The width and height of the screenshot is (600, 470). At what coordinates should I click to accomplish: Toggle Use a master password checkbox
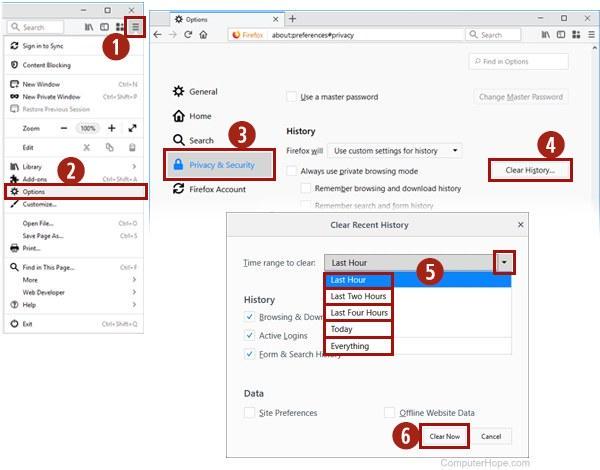[292, 96]
